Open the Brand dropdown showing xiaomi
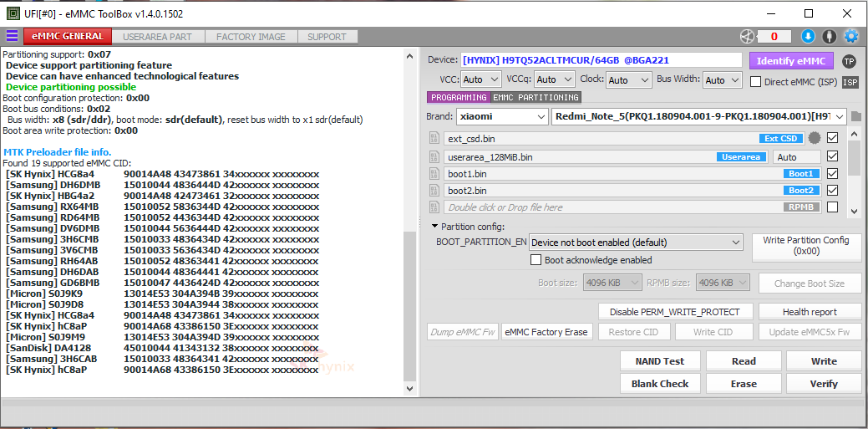Image resolution: width=868 pixels, height=429 pixels. pos(502,116)
